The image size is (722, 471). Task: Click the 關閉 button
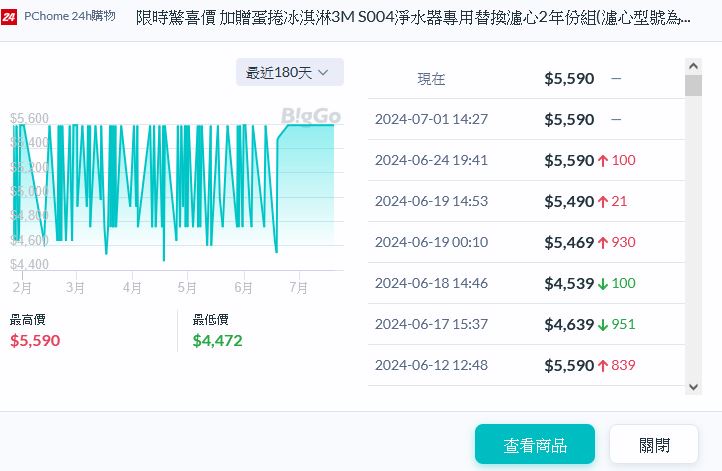(653, 444)
